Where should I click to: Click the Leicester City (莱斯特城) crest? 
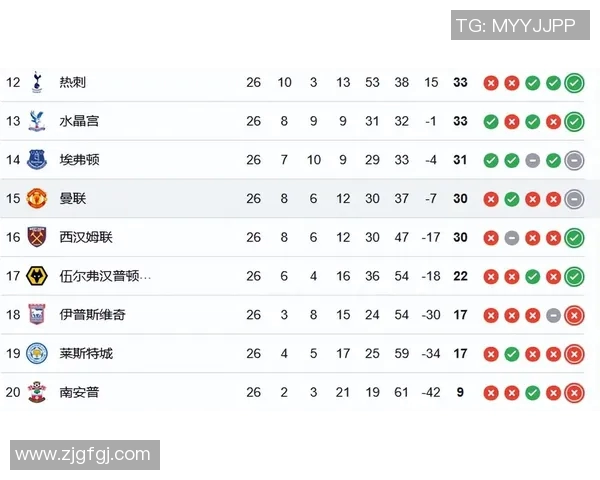tap(37, 353)
